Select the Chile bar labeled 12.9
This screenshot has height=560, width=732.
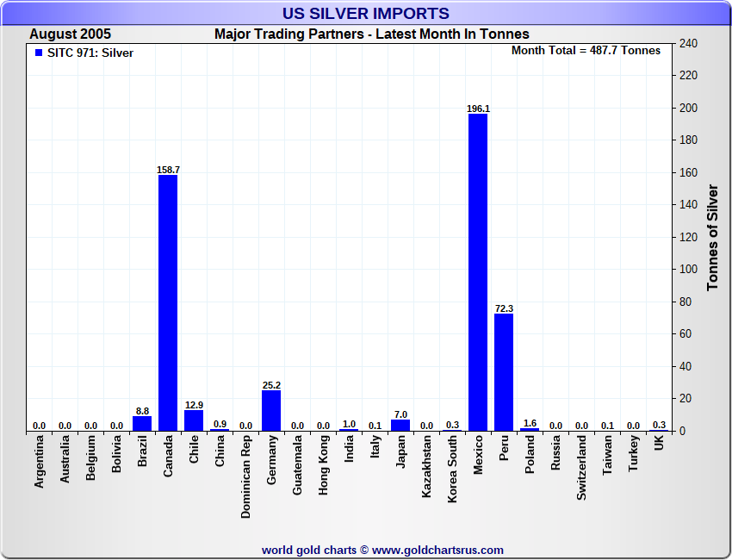pos(194,420)
